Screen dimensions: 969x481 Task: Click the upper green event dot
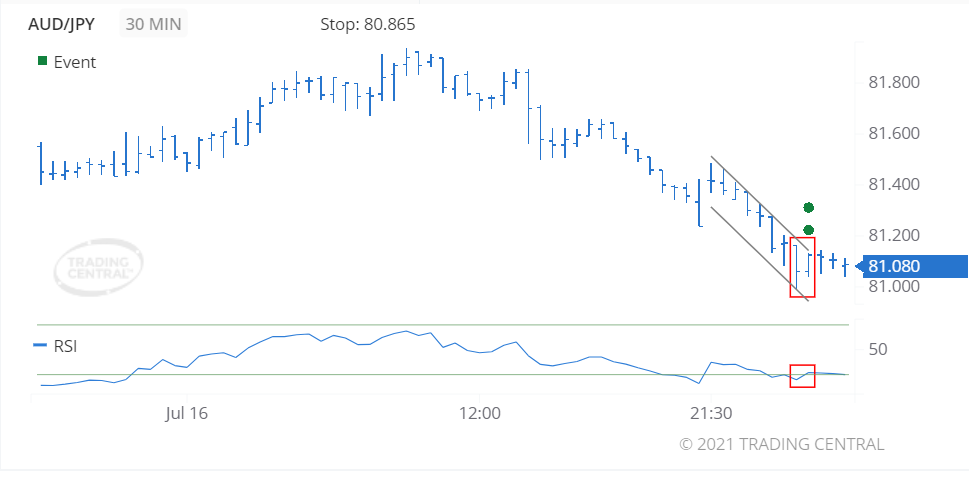(808, 208)
